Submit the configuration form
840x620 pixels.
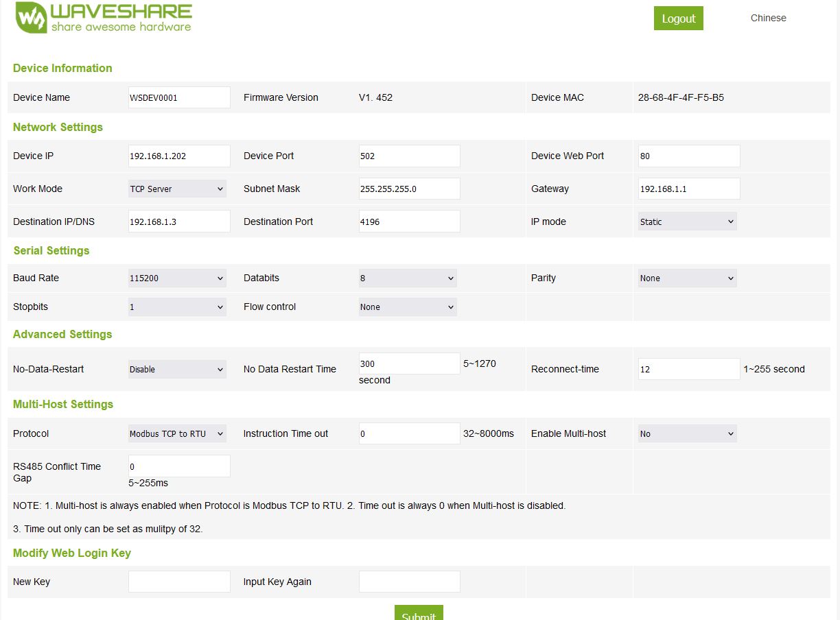point(419,614)
